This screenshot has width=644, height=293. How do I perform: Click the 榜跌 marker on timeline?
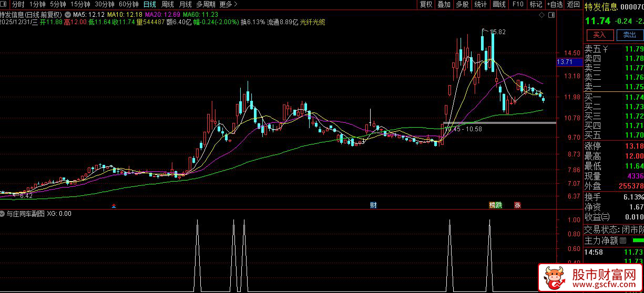(x=495, y=205)
